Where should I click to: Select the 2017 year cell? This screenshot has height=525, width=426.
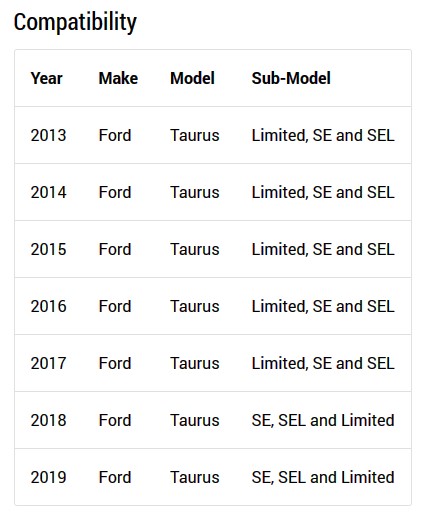[x=49, y=363]
